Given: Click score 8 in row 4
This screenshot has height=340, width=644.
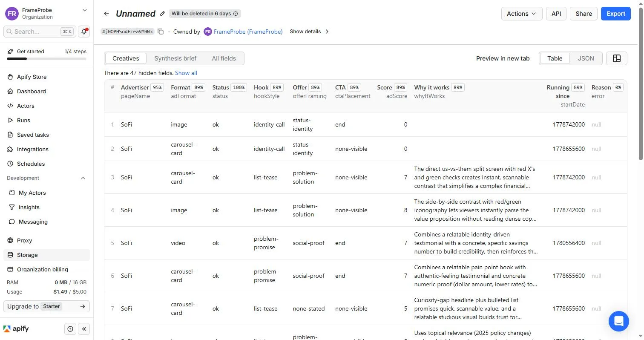Looking at the screenshot, I should (405, 210).
